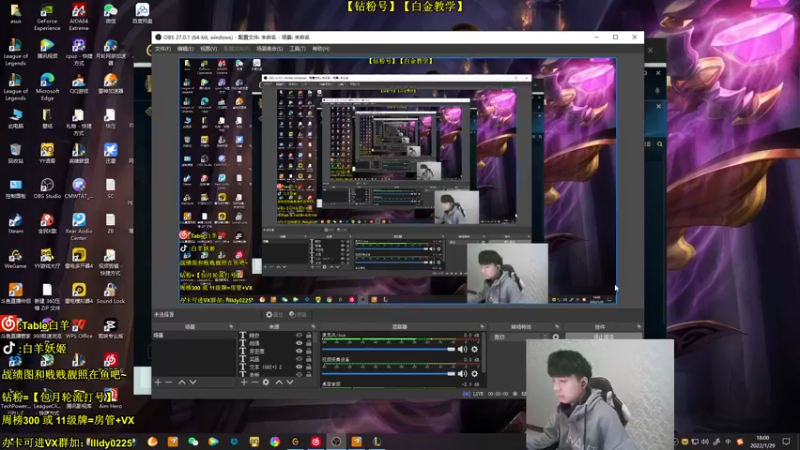This screenshot has height=450, width=800.
Task: Open the scene transition type dropdown
Action: pyautogui.click(x=520, y=337)
